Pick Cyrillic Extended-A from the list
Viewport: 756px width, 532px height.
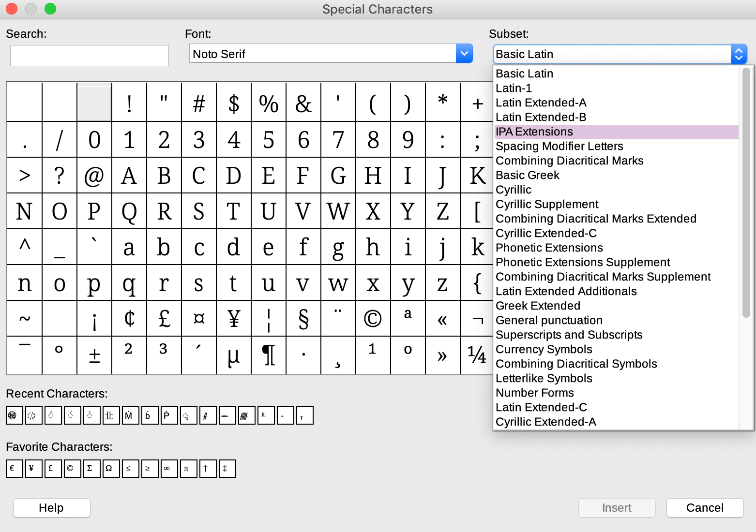(x=616, y=422)
